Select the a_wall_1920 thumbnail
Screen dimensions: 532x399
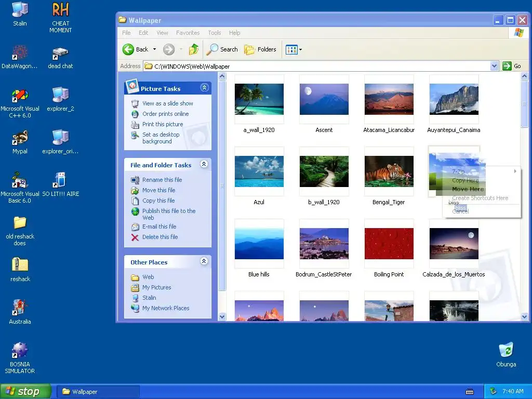pyautogui.click(x=259, y=99)
